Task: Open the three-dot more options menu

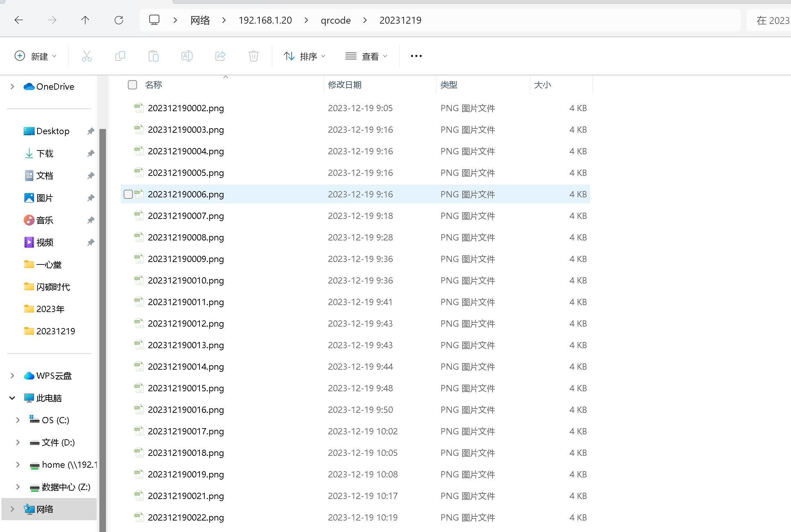Action: click(x=416, y=56)
